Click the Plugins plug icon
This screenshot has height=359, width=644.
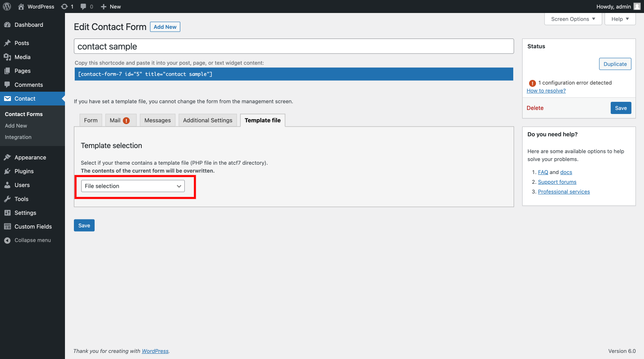(x=7, y=171)
